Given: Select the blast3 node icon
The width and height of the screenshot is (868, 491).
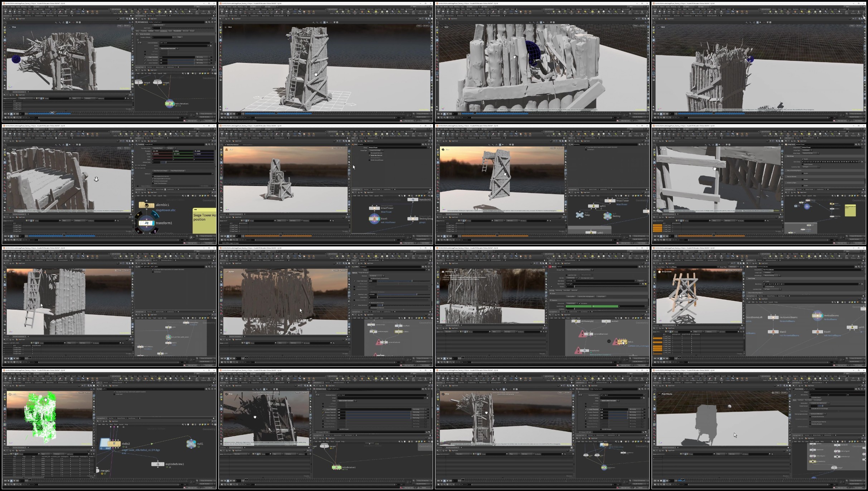Looking at the screenshot, I should (x=773, y=332).
